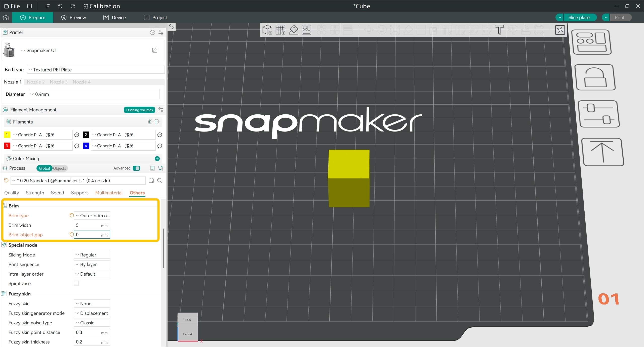The height and width of the screenshot is (347, 644).
Task: Click the plate arrange icon on plate
Action: tap(592, 42)
